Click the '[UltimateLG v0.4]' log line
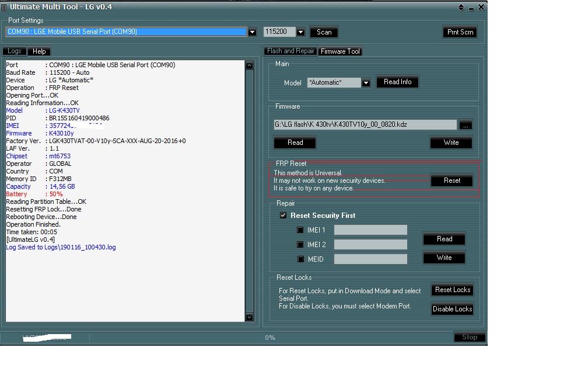 pos(30,239)
